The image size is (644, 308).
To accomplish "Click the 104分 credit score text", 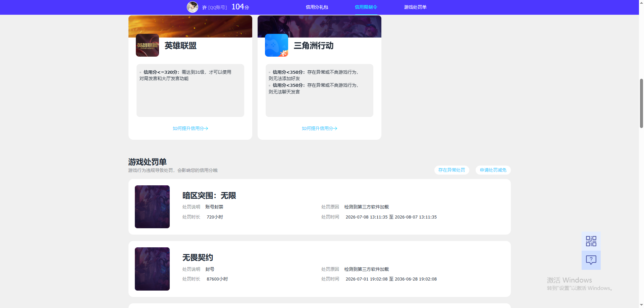I will coord(240,7).
